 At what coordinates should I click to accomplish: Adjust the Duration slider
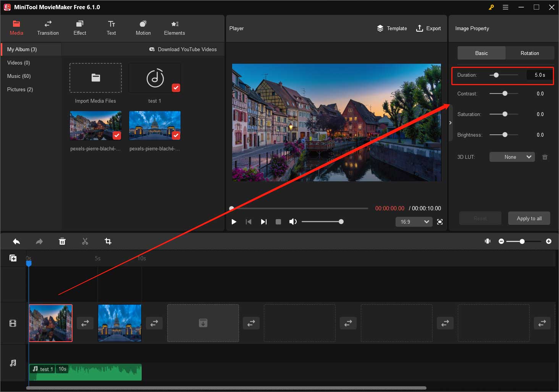point(504,75)
